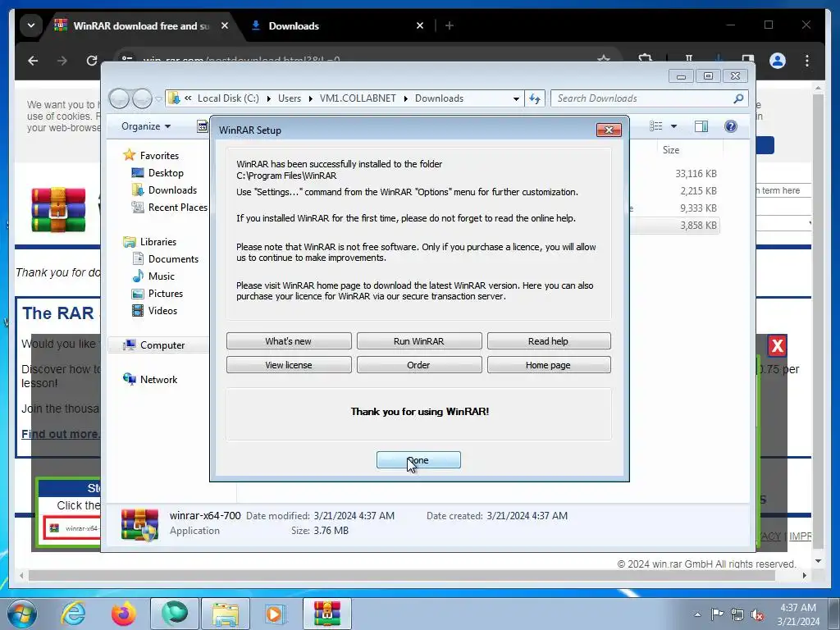Viewport: 840px width, 630px height.
Task: Close the Downloads Chrome tab
Action: pos(420,25)
